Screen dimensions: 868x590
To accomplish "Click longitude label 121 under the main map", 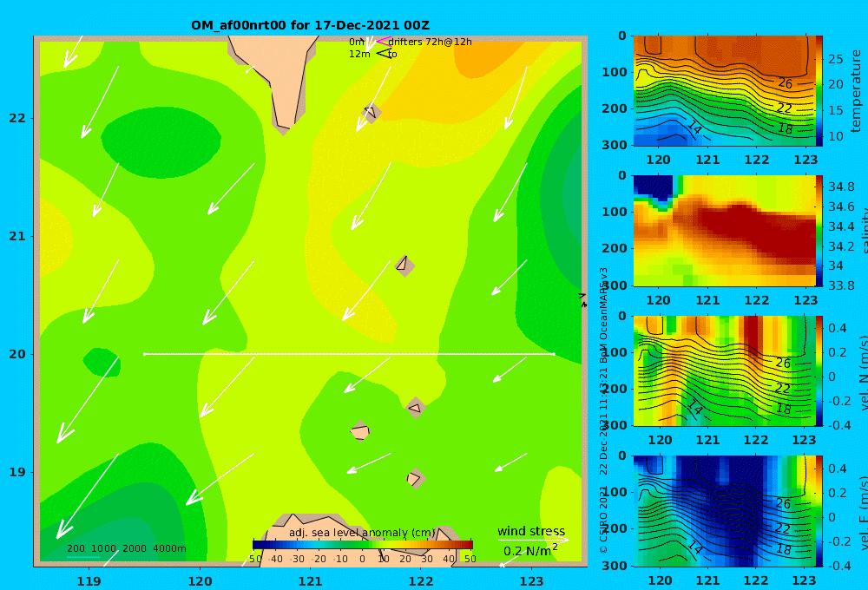I will (310, 581).
